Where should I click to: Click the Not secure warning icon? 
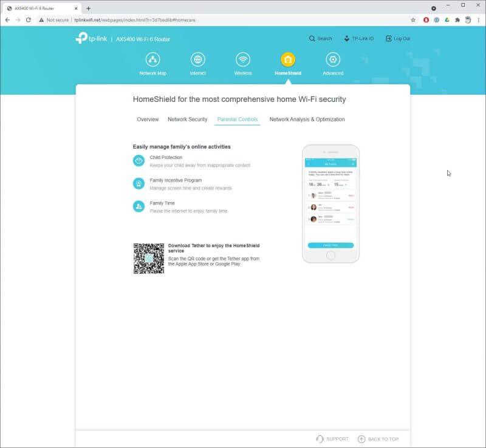pos(41,20)
